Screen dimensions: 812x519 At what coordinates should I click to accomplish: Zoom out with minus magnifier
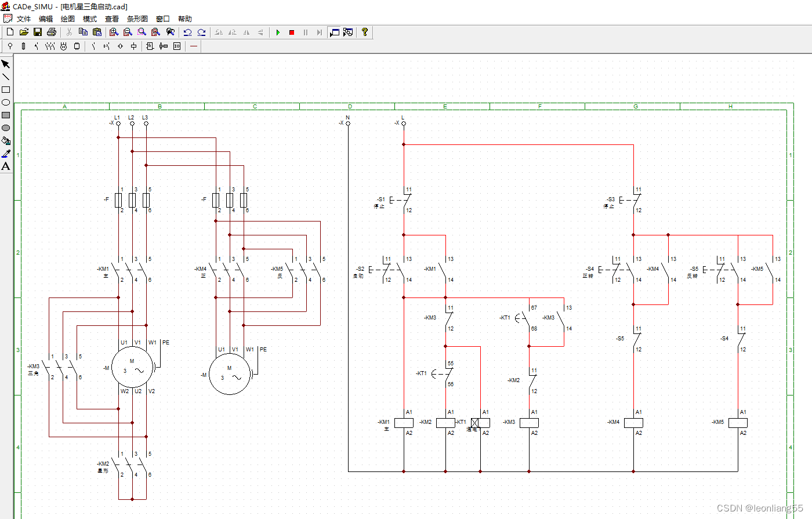(128, 32)
